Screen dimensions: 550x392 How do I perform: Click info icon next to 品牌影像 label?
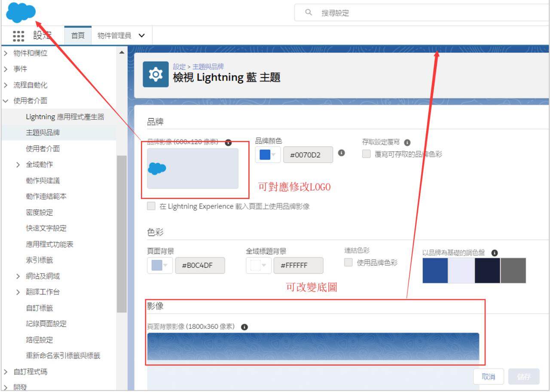pyautogui.click(x=228, y=143)
